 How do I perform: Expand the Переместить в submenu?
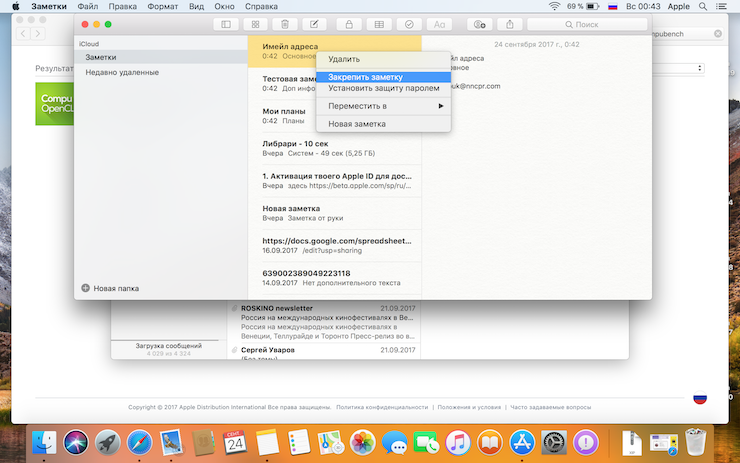pyautogui.click(x=384, y=106)
